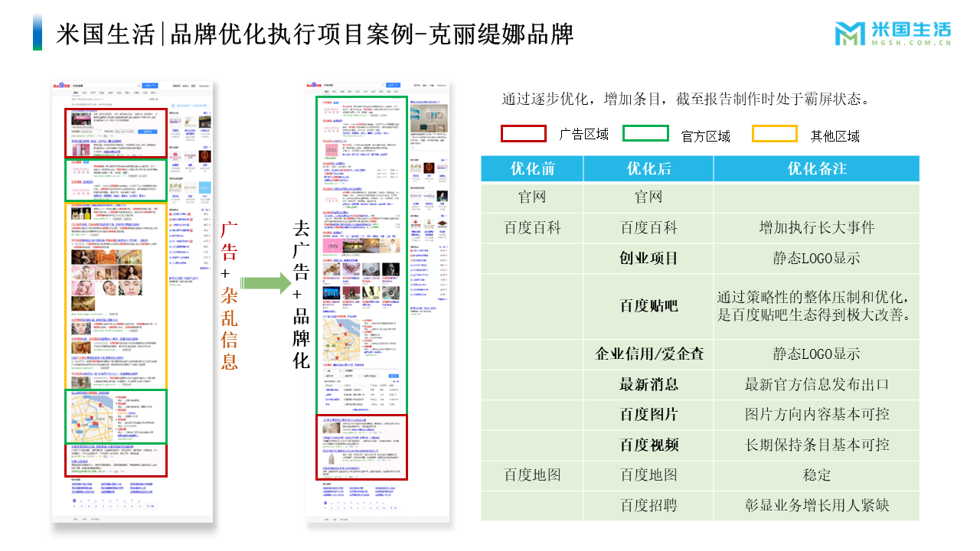980x551 pixels.
Task: Click the Baidu logo in the right screenshot
Action: click(315, 86)
